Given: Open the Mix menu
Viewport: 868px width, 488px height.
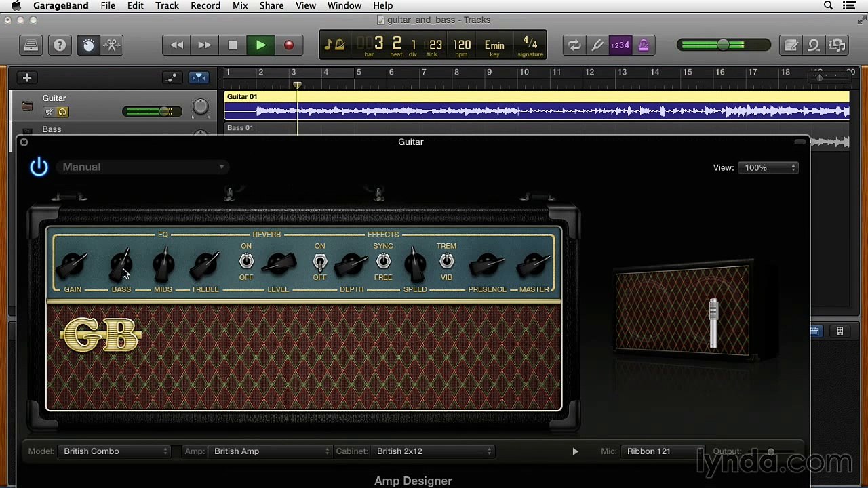Looking at the screenshot, I should [240, 6].
